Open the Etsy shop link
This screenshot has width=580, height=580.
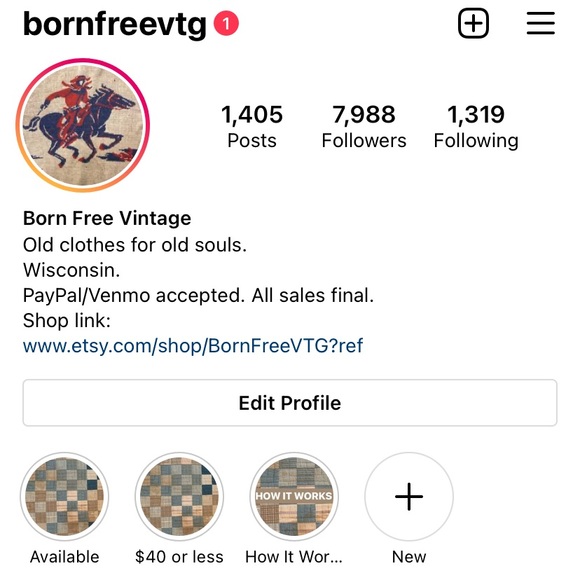[x=193, y=346]
